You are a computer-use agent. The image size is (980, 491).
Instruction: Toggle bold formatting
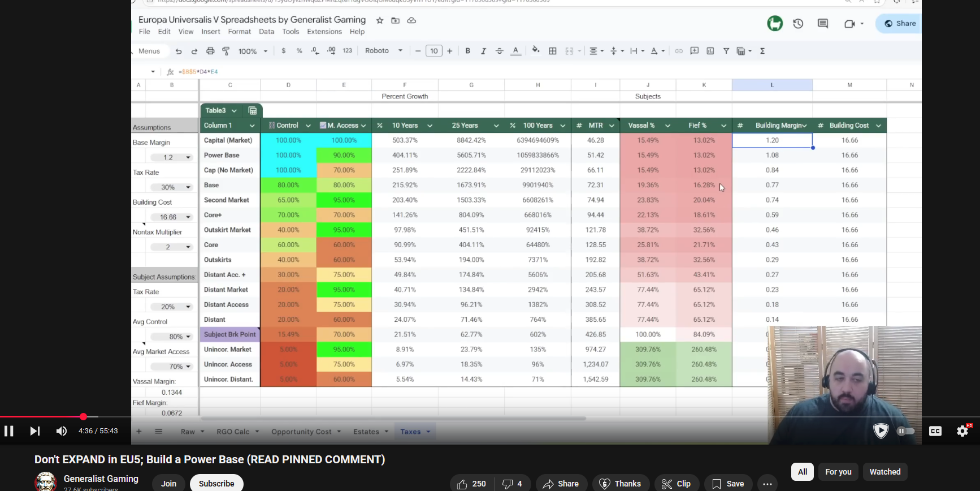[x=467, y=51]
